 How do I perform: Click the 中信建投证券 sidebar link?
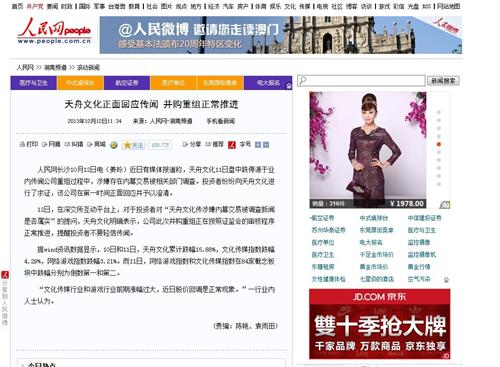(424, 218)
